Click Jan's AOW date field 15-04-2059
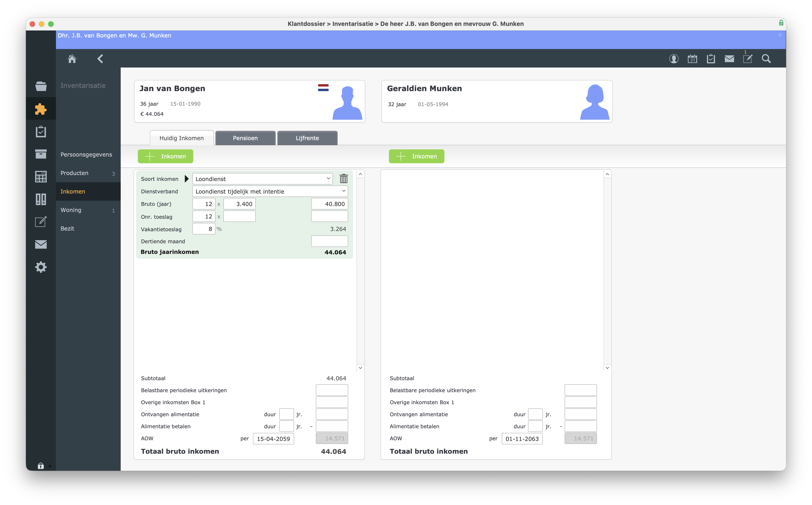The width and height of the screenshot is (812, 505). tap(274, 439)
